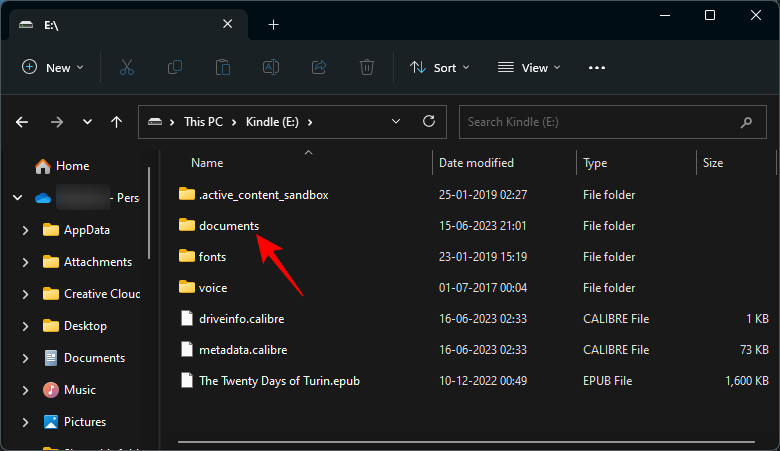780x451 pixels.
Task: Open the New item button menu
Action: [53, 67]
